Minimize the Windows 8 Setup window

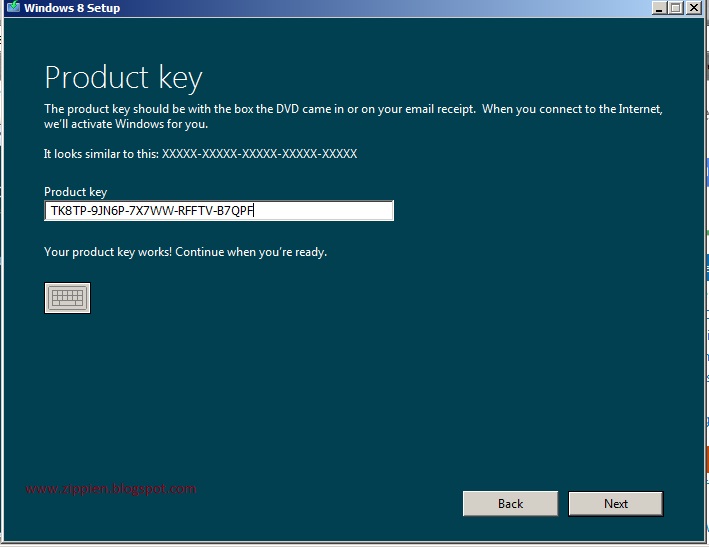659,8
